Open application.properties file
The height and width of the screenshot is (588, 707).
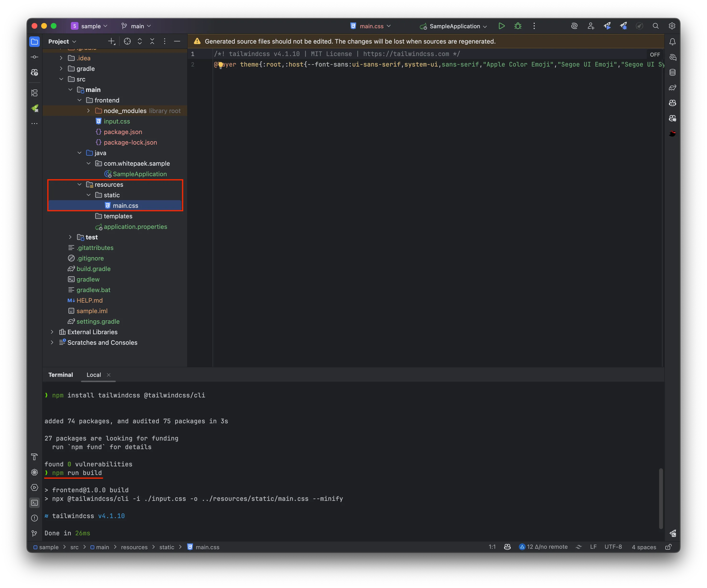coord(135,227)
